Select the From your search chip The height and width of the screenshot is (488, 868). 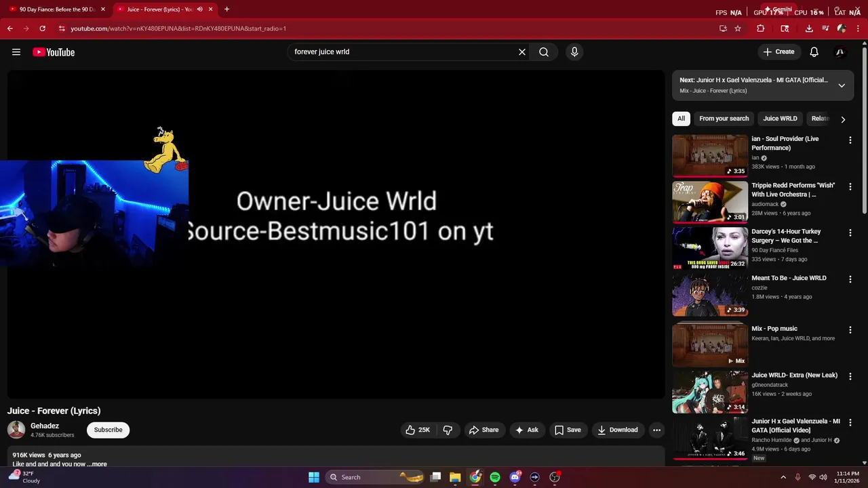point(724,119)
